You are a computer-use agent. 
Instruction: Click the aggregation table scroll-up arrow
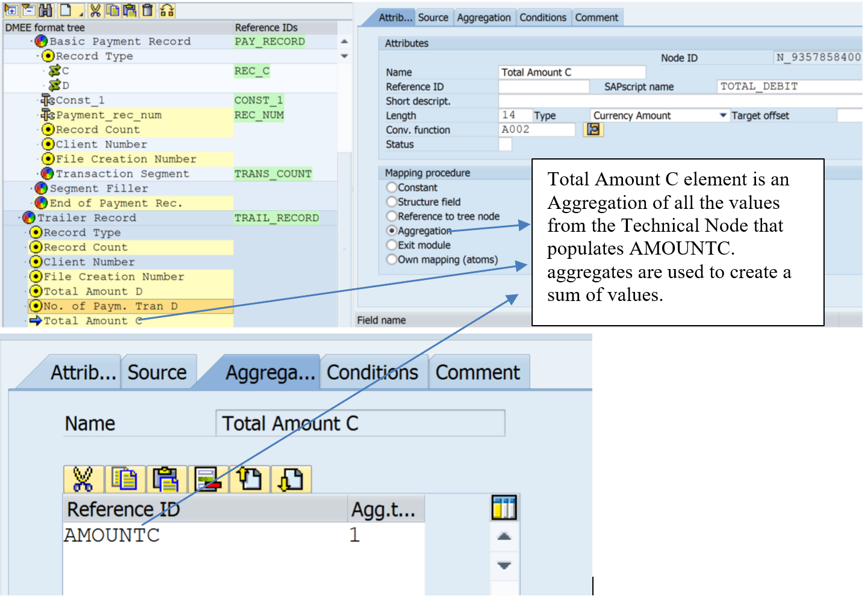(x=504, y=536)
